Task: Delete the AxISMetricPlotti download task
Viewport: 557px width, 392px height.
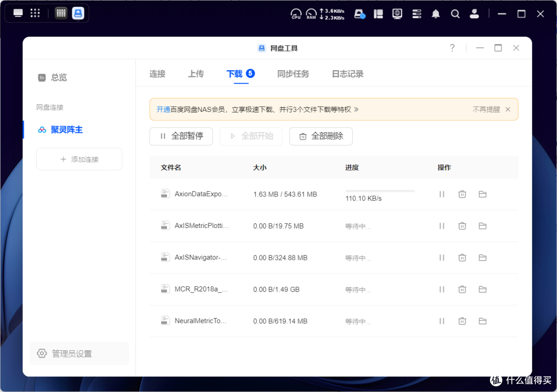Action: 462,226
